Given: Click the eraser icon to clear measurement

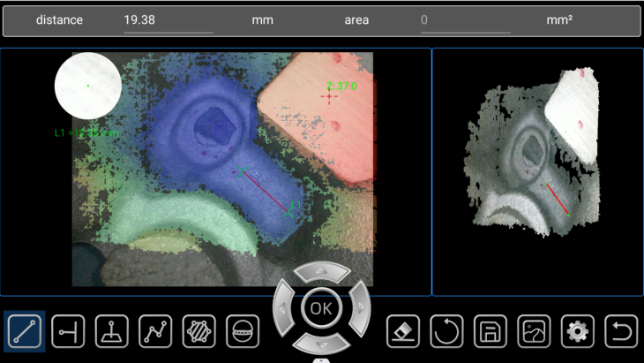Looking at the screenshot, I should (403, 332).
